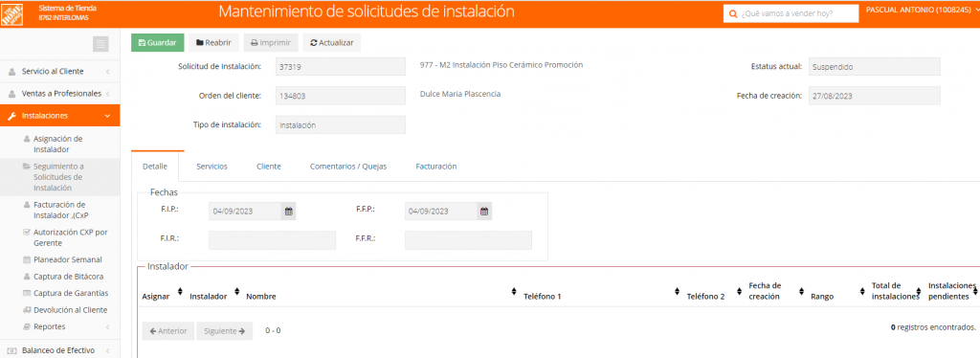This screenshot has width=980, height=358.
Task: Click the Balanceo de Efectivo cash icon
Action: click(x=12, y=350)
